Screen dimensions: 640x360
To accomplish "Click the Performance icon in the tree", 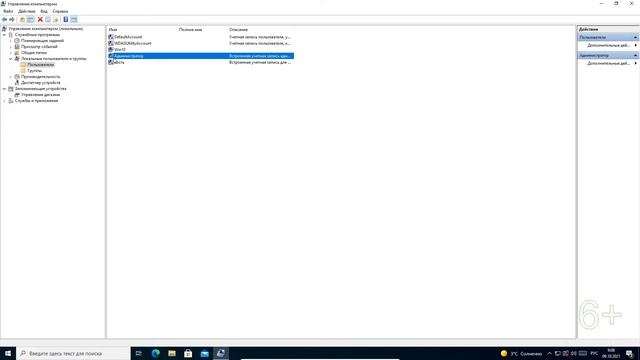I will (17, 77).
